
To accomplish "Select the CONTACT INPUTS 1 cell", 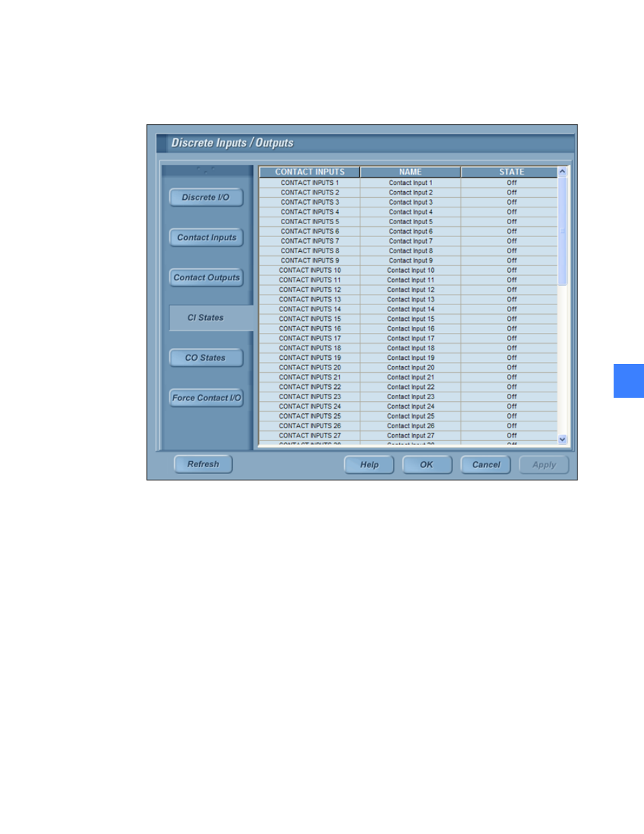I will point(310,183).
